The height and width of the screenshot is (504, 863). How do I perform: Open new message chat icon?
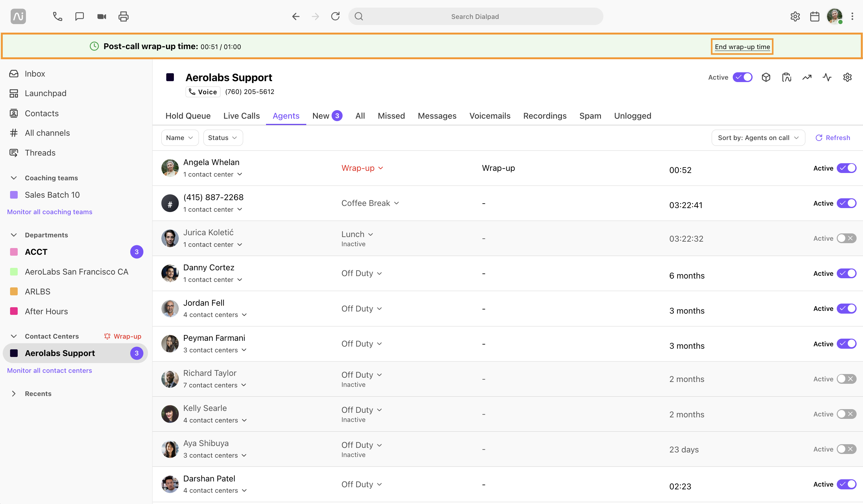79,16
